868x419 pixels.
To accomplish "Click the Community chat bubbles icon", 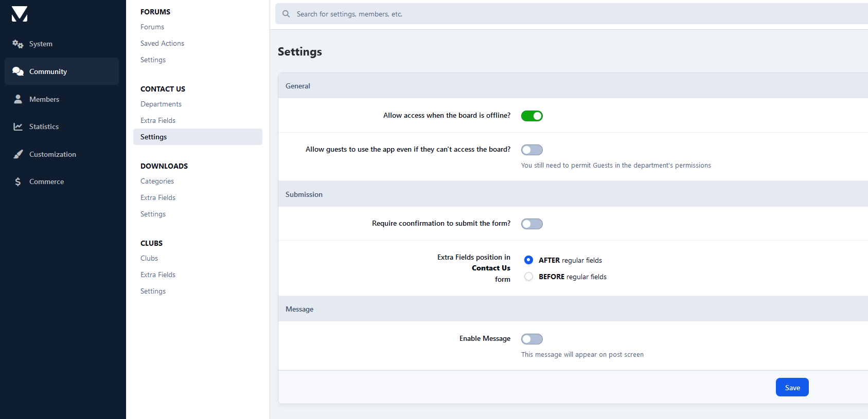I will (x=18, y=71).
